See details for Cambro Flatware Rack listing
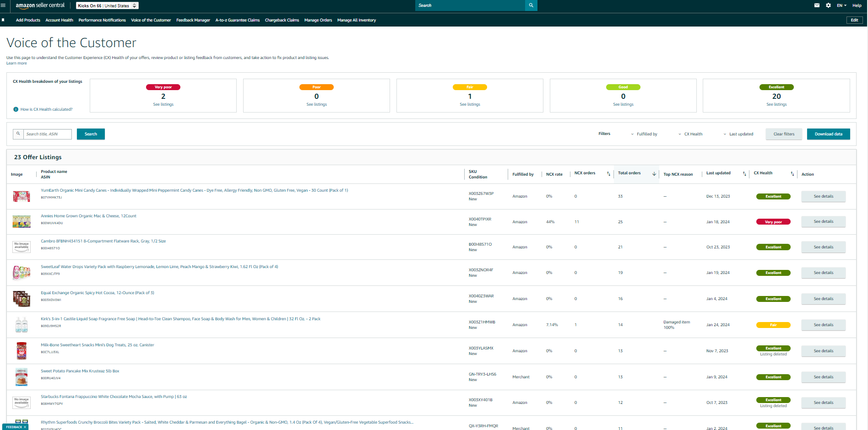Image resolution: width=868 pixels, height=430 pixels. [823, 247]
